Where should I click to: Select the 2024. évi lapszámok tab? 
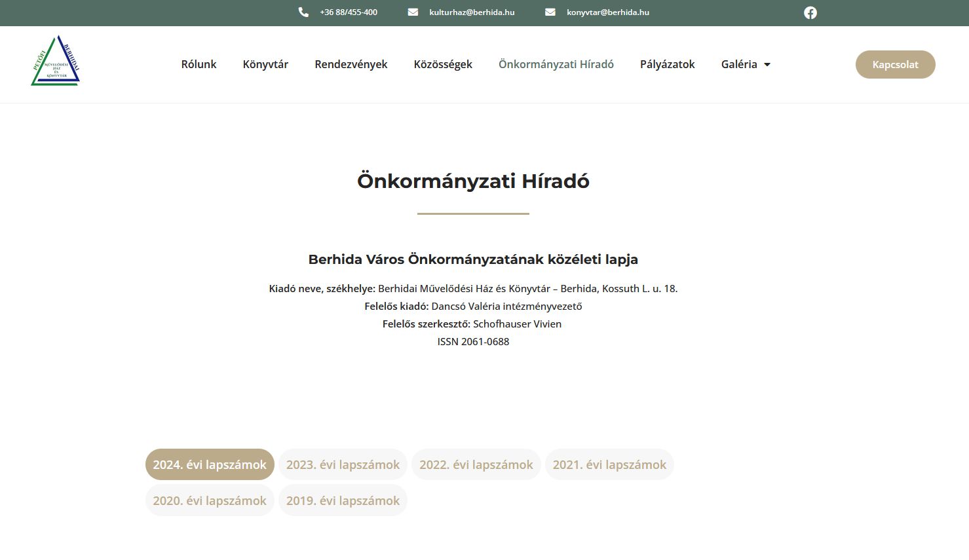point(210,464)
